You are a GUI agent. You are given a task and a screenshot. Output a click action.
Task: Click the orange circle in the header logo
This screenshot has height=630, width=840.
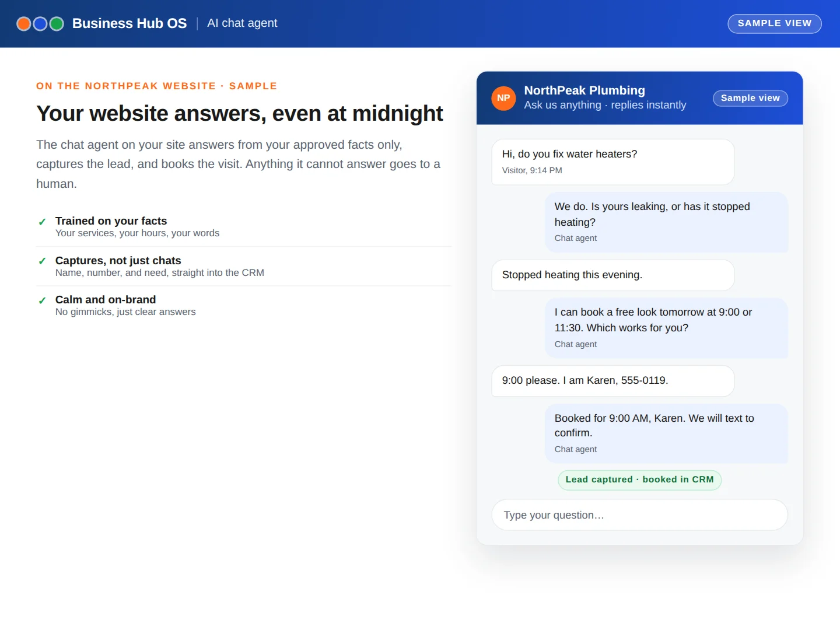coord(24,24)
